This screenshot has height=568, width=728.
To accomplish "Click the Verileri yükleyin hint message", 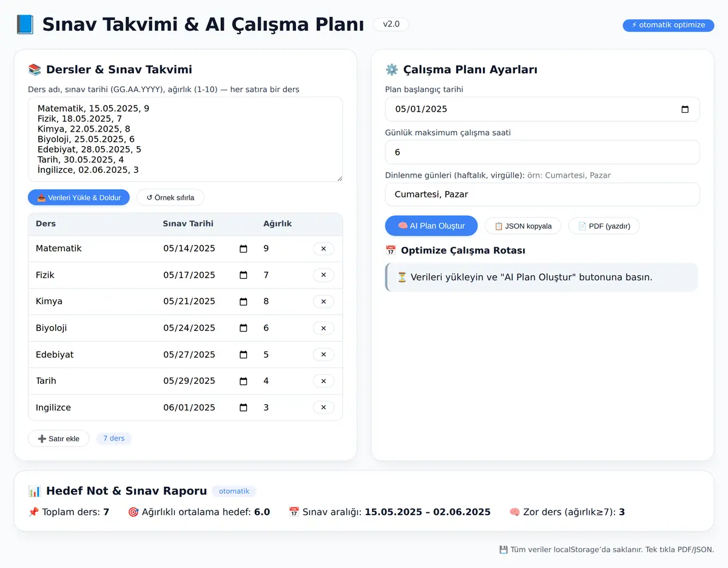I will 541,277.
